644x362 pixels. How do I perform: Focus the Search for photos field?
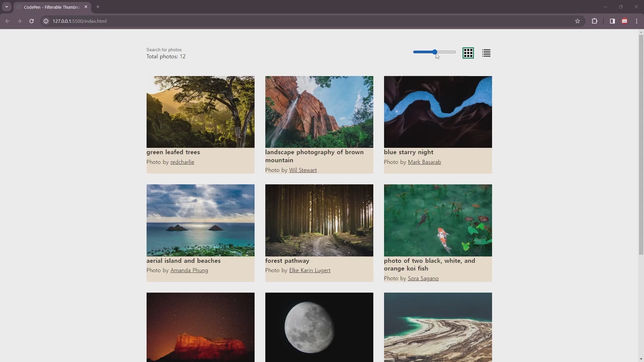(x=164, y=50)
